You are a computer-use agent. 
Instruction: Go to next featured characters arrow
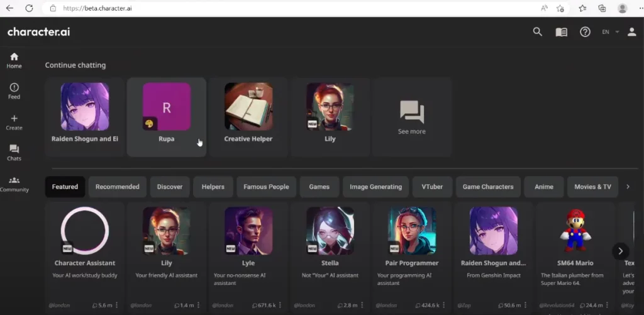point(621,251)
